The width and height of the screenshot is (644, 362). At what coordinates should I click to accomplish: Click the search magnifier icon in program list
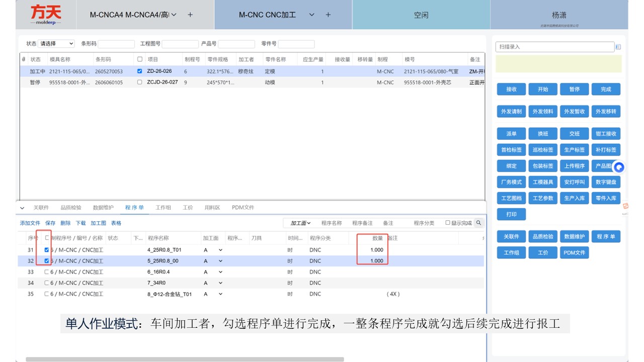[x=478, y=223]
